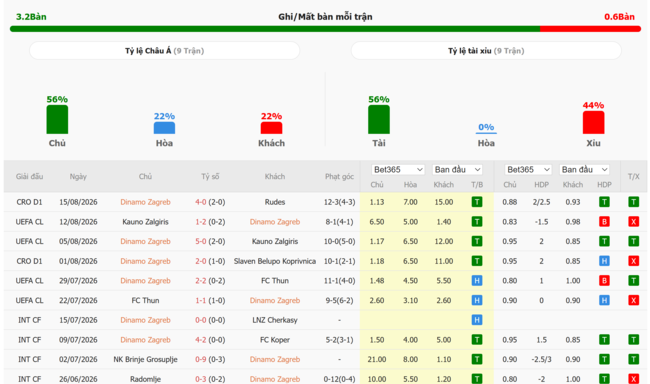Open the 0-9 (0-3) score link
Screen dimensions: 650x384
(x=210, y=359)
